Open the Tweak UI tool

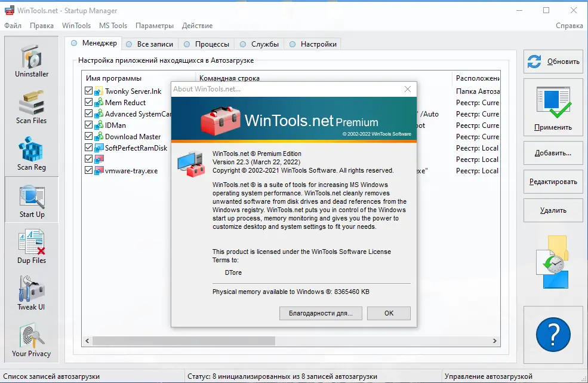tap(32, 293)
